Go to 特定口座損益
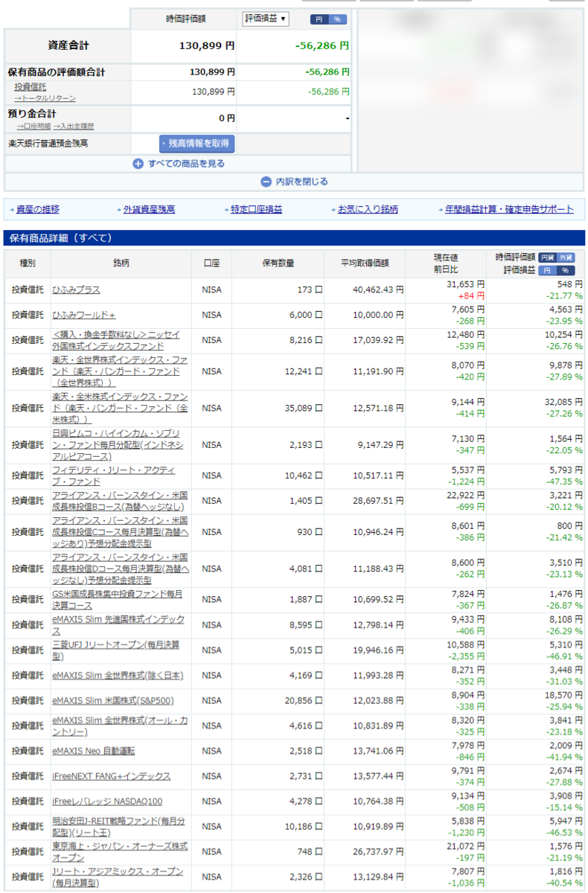This screenshot has height=893, width=588. (256, 210)
